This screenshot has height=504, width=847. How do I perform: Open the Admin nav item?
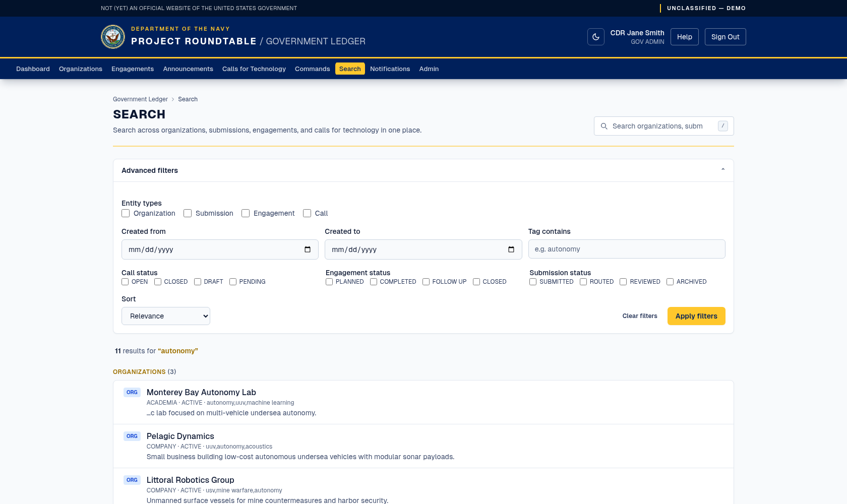click(429, 69)
